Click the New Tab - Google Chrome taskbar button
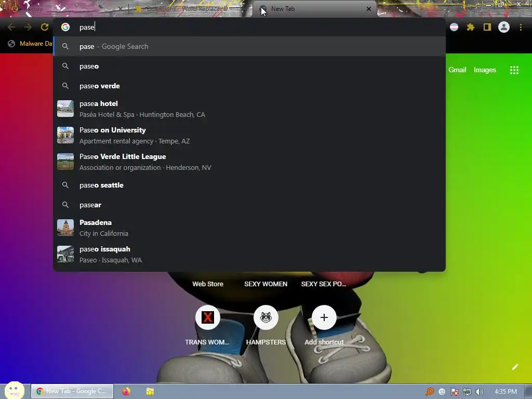 tap(72, 391)
